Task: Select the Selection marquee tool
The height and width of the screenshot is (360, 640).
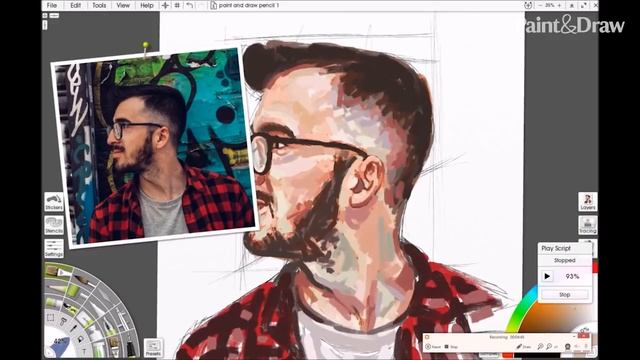Action: (51, 318)
